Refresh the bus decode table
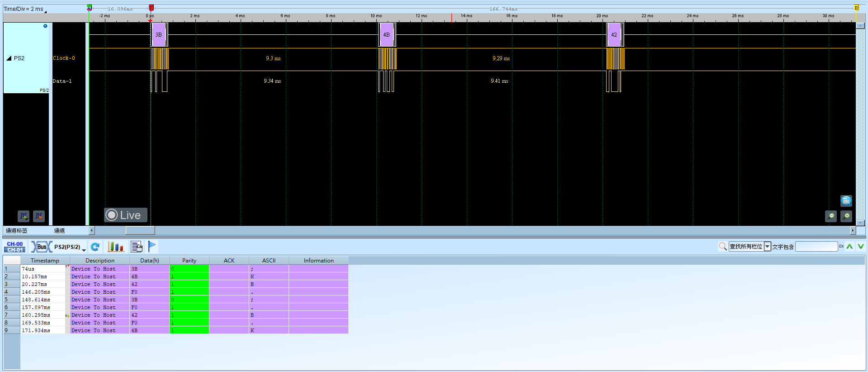 [95, 247]
